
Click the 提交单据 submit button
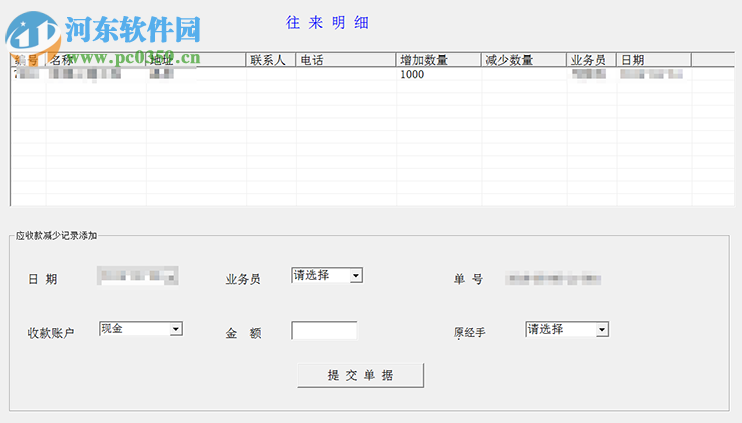pyautogui.click(x=361, y=375)
